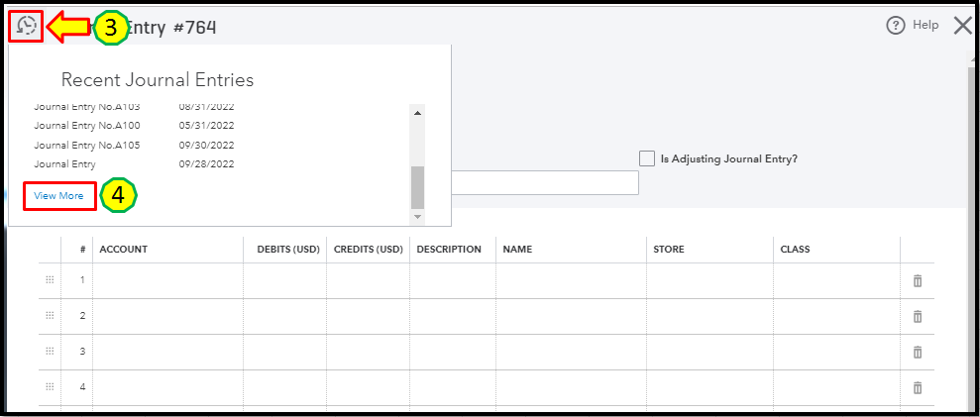Open the Help question mark icon
980x417 pixels.
[x=896, y=26]
